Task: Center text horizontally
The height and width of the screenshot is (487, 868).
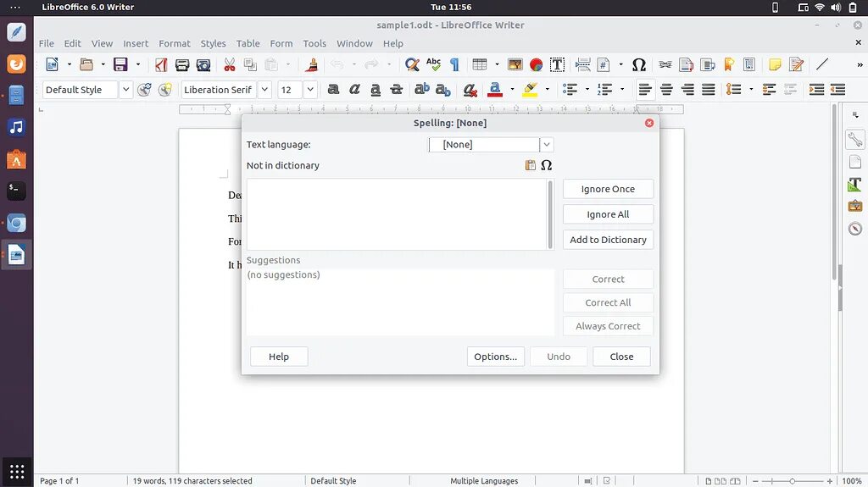Action: pyautogui.click(x=666, y=90)
